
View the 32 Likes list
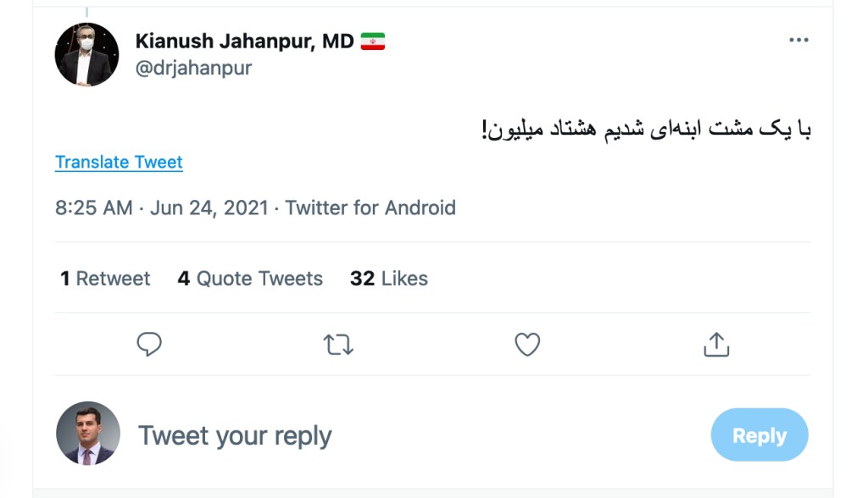point(389,279)
